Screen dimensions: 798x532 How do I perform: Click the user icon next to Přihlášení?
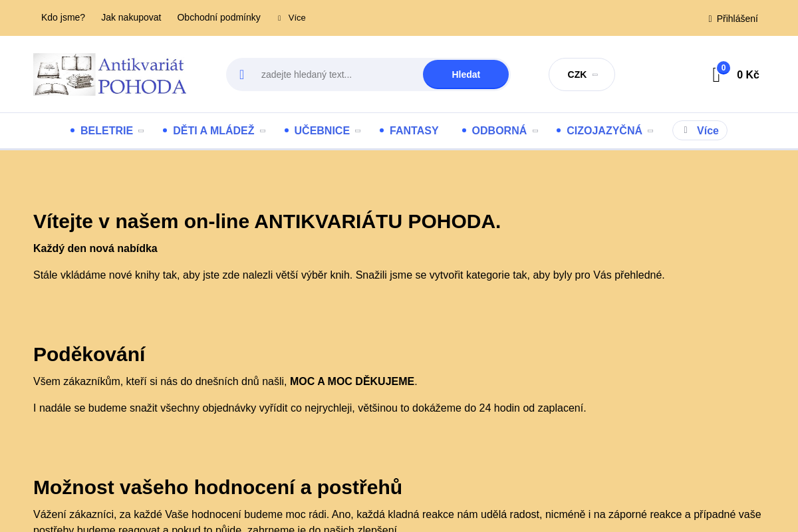click(x=709, y=19)
